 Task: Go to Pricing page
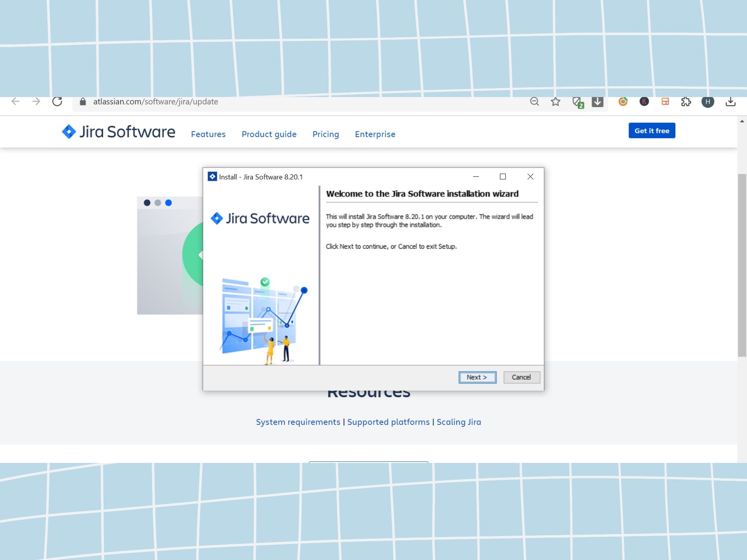click(326, 134)
